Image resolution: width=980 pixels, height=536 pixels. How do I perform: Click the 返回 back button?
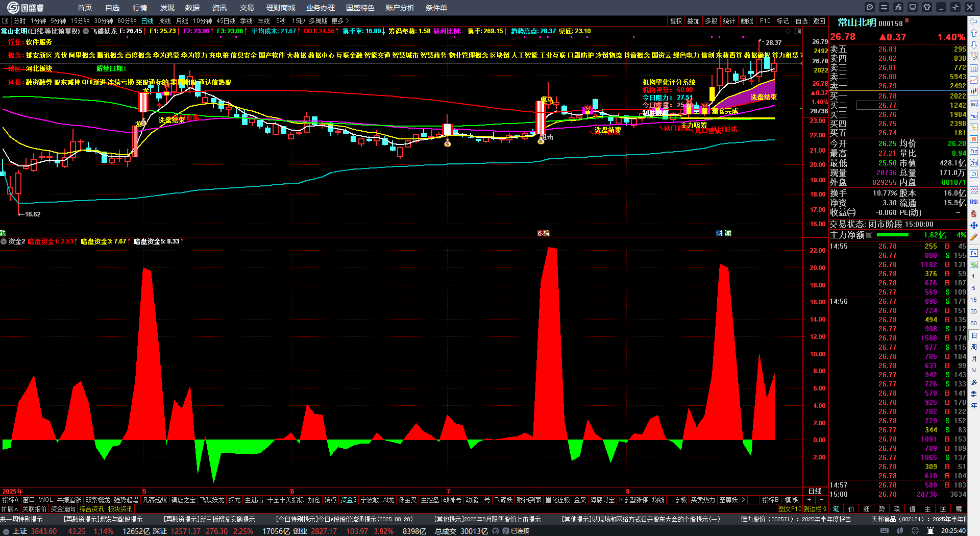pos(819,21)
